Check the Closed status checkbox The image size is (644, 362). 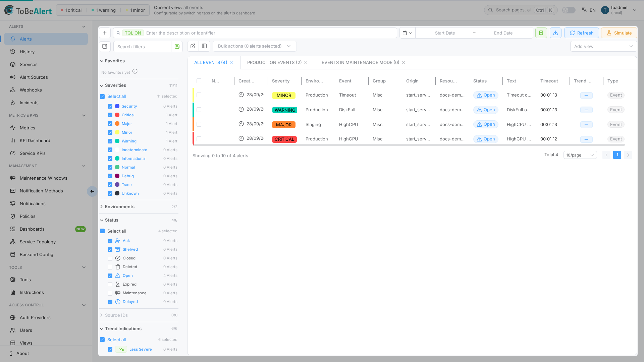[x=110, y=258]
